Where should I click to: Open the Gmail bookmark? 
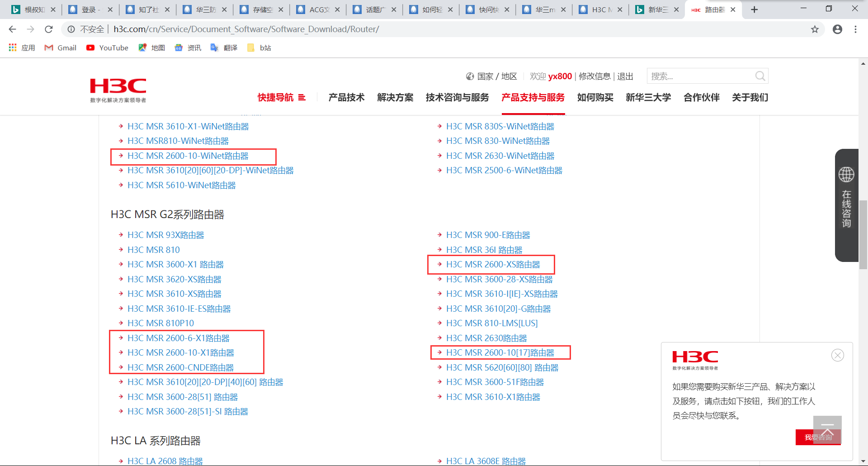coord(61,48)
